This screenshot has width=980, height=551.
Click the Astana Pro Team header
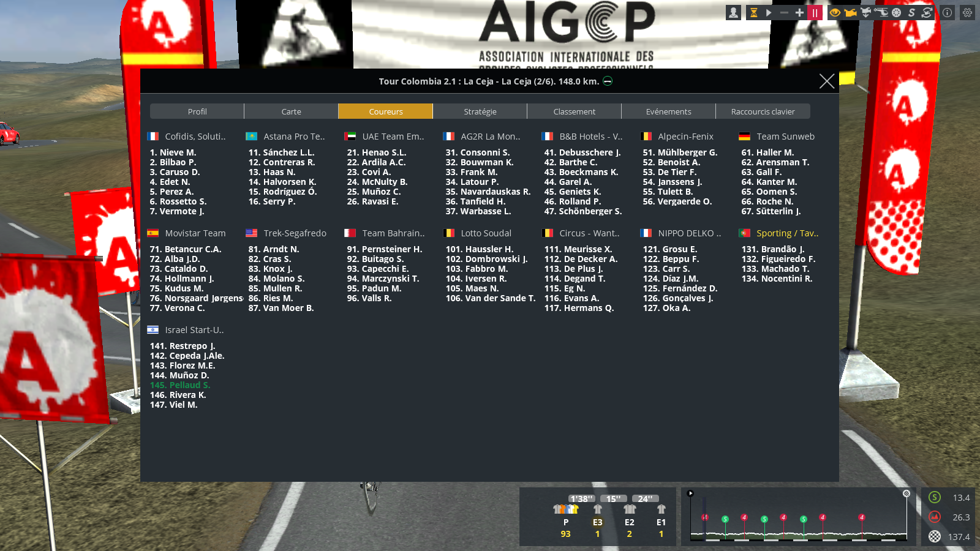(x=294, y=137)
